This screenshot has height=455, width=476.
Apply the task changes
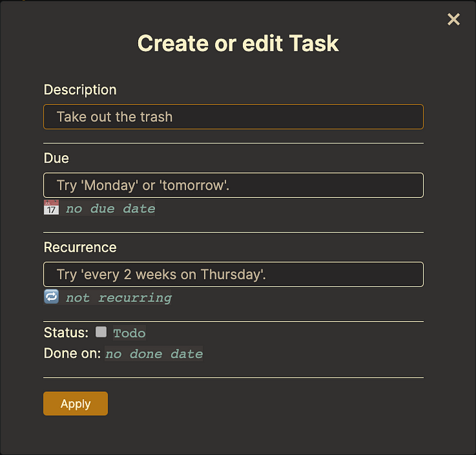click(75, 403)
